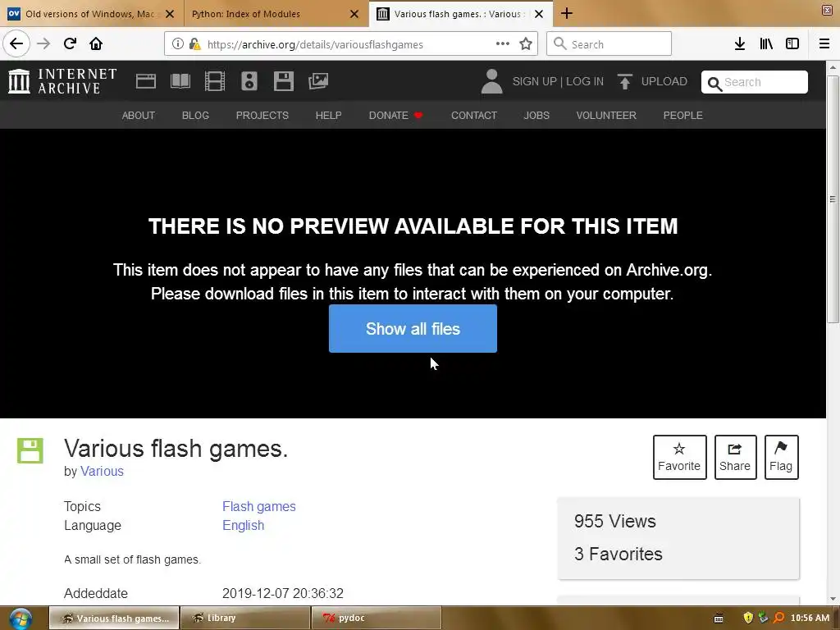Click the green software item icon
The width and height of the screenshot is (840, 630).
pyautogui.click(x=30, y=450)
